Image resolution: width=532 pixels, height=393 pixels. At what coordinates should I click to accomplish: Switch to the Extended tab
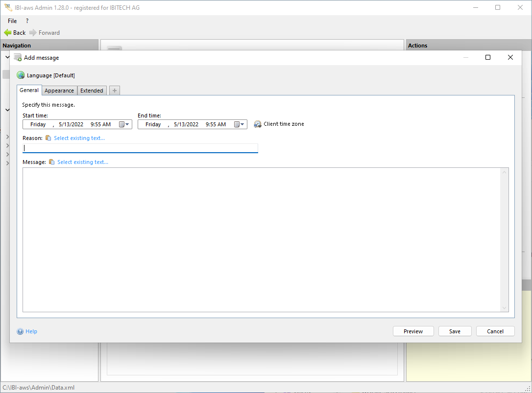92,91
